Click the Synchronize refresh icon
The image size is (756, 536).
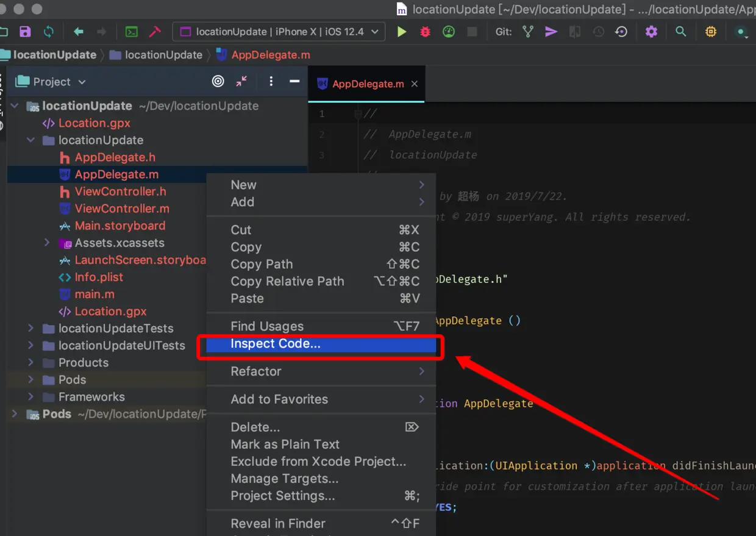[x=48, y=32]
